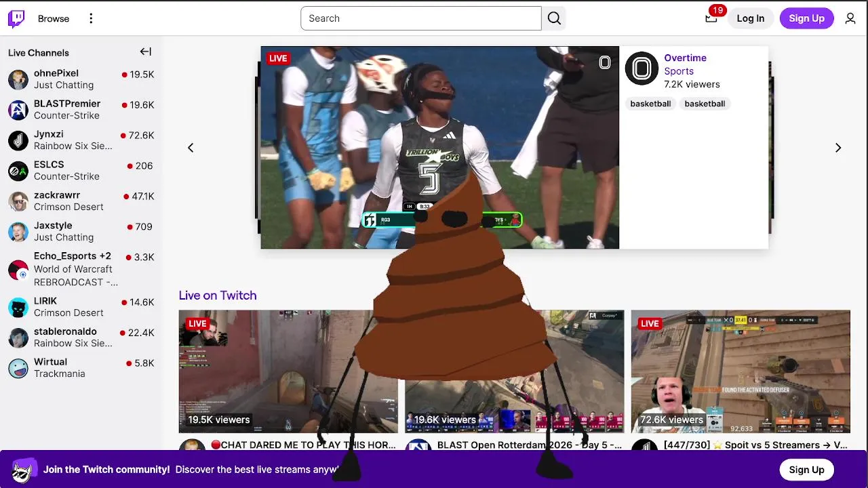Open CHAT DARED ME stream title

tap(303, 445)
